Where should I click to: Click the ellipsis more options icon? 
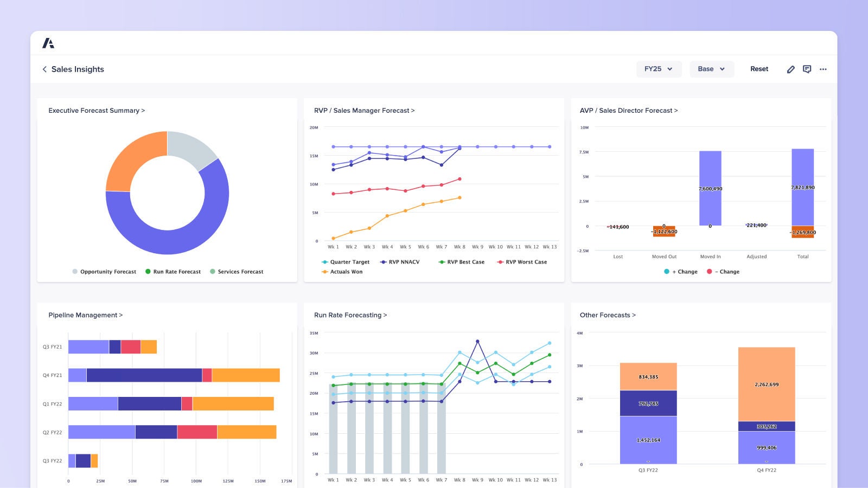coord(824,69)
